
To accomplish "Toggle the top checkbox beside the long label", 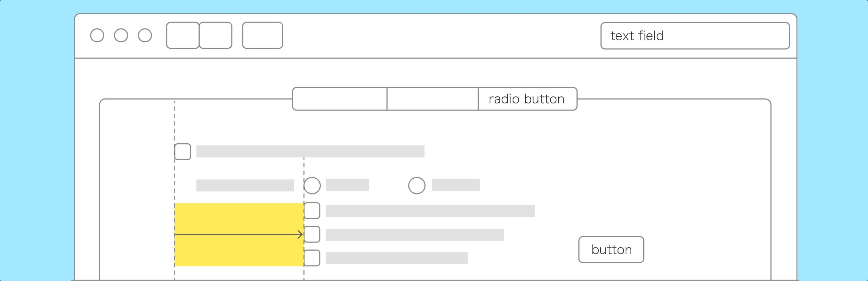I will click(183, 152).
